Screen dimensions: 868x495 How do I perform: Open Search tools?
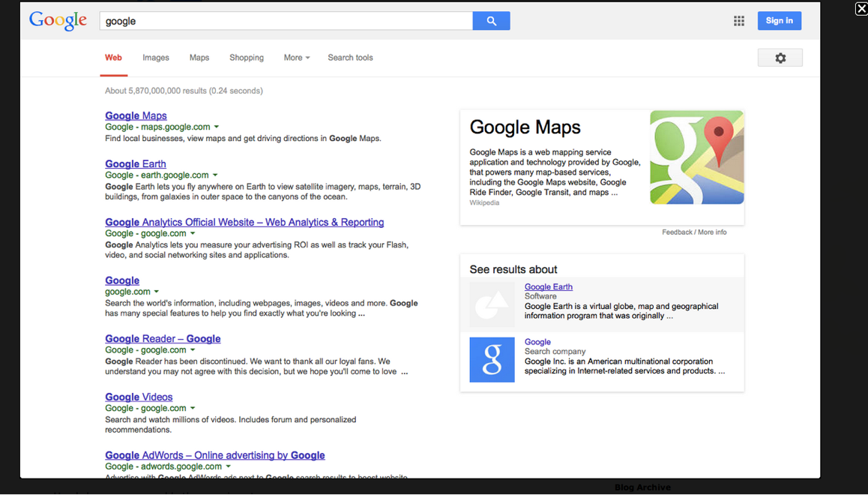click(350, 58)
